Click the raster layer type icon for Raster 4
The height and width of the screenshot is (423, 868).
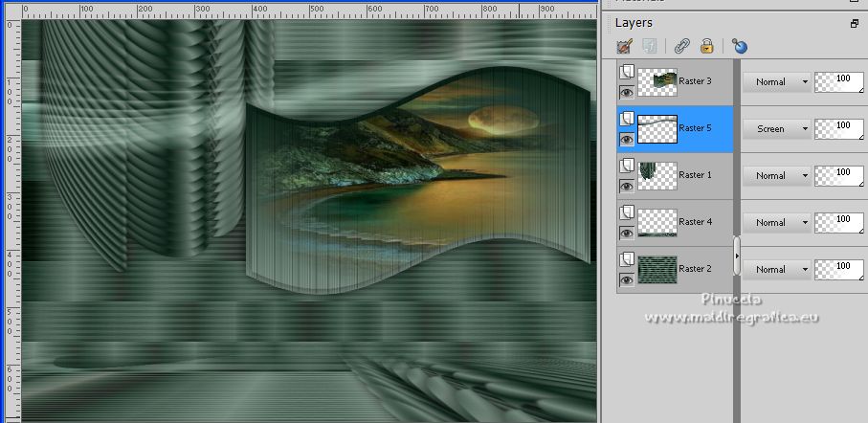[627, 212]
